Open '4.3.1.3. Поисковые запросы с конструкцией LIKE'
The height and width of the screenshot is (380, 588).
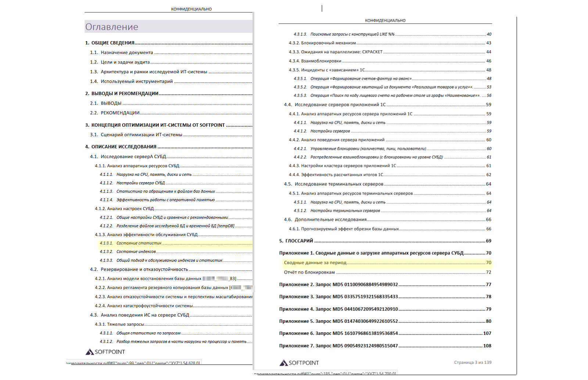click(x=392, y=34)
